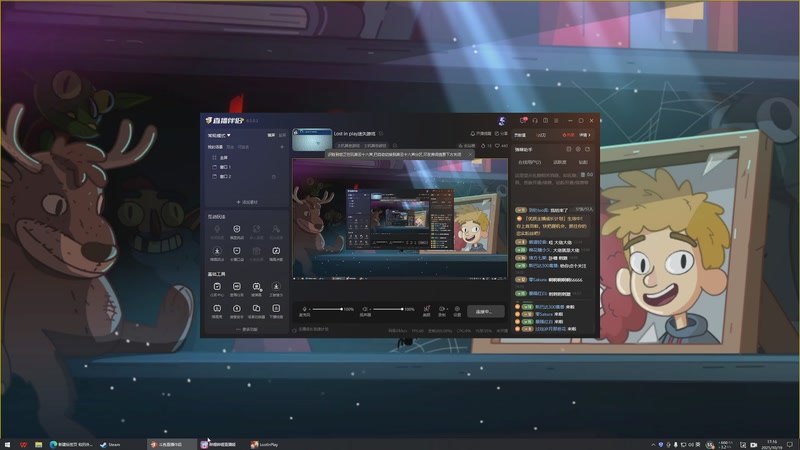This screenshot has height=450, width=800.
Task: Open the headset customer service icon
Action: click(x=535, y=120)
